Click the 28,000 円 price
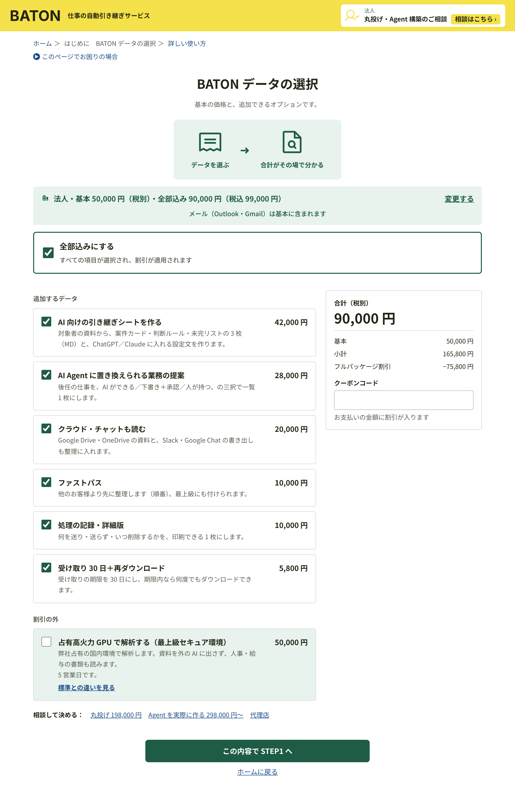 pyautogui.click(x=291, y=376)
